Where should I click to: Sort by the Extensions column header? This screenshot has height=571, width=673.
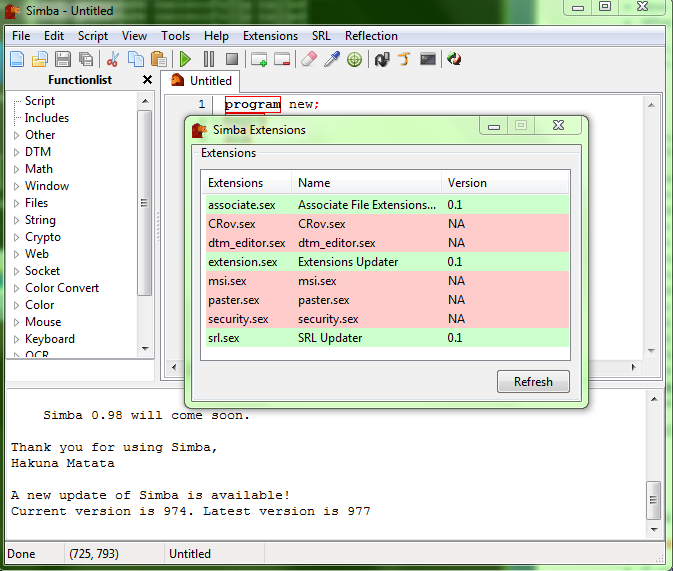(246, 183)
